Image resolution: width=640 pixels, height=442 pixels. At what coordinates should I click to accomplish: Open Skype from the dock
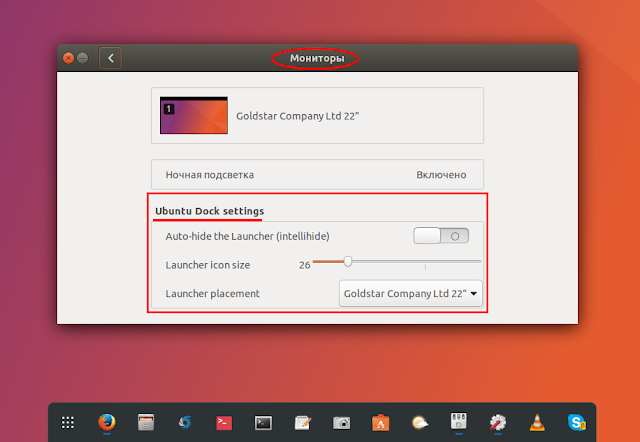[577, 422]
